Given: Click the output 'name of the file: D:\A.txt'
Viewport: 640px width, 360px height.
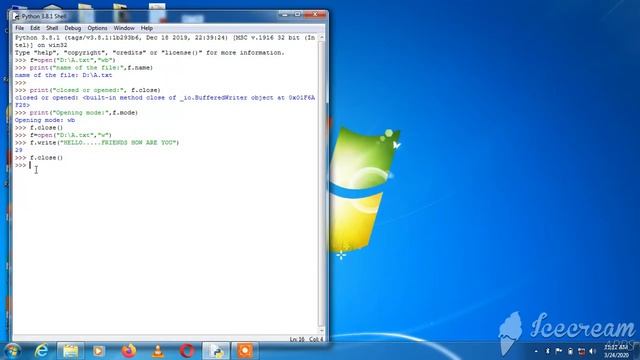Looking at the screenshot, I should click(63, 75).
